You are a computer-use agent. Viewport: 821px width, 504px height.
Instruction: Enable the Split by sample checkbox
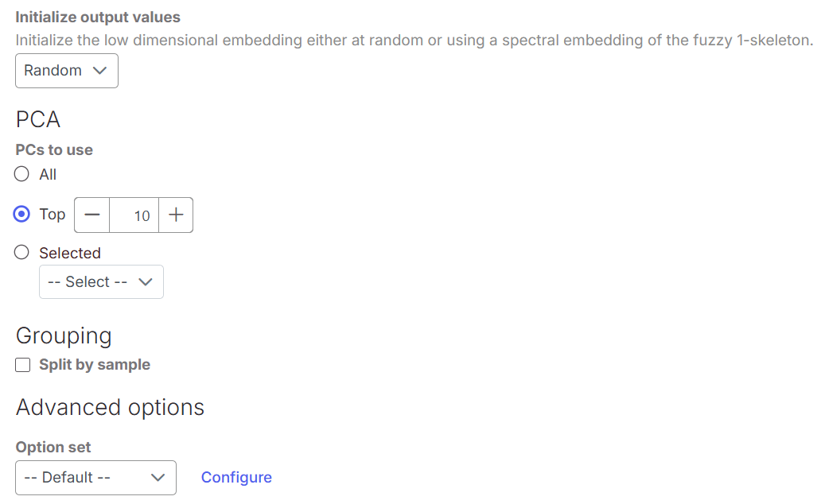pyautogui.click(x=23, y=365)
